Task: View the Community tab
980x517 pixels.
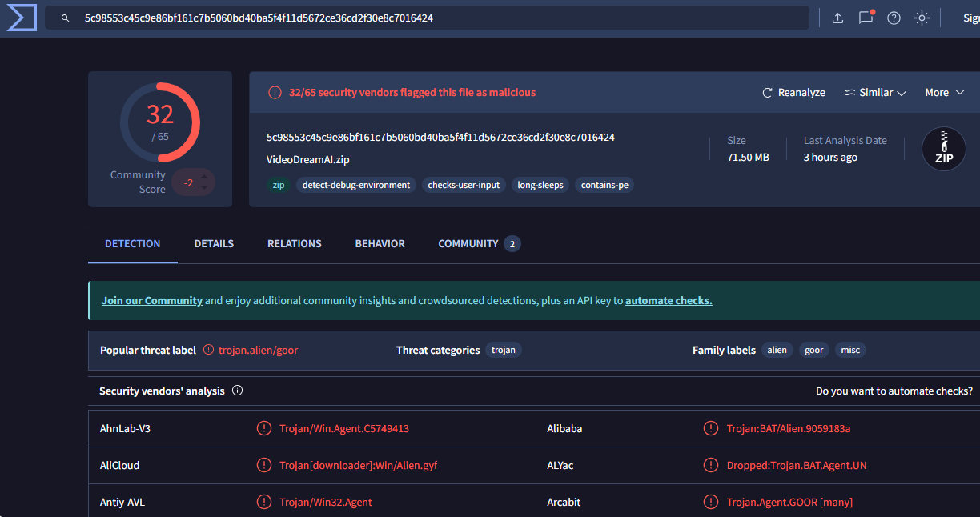Action: coord(479,244)
